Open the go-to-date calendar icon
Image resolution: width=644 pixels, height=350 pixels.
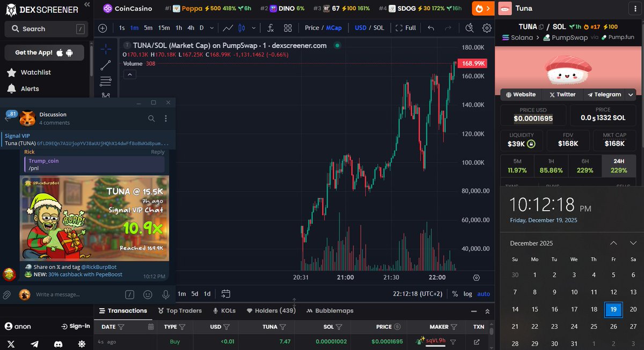pos(226,294)
